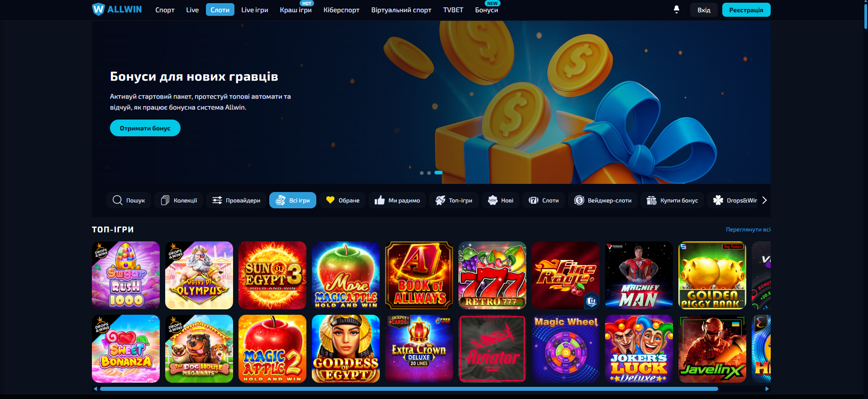Open Колекції collections filter
The height and width of the screenshot is (399, 868).
point(179,200)
